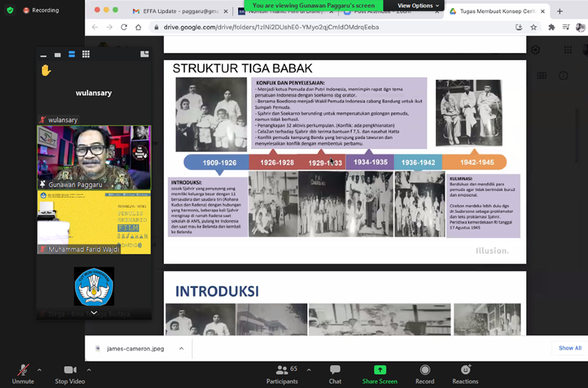Click the KONFLIK DAN PENYELESAIAN text box
This screenshot has height=388, width=588.
(x=339, y=113)
